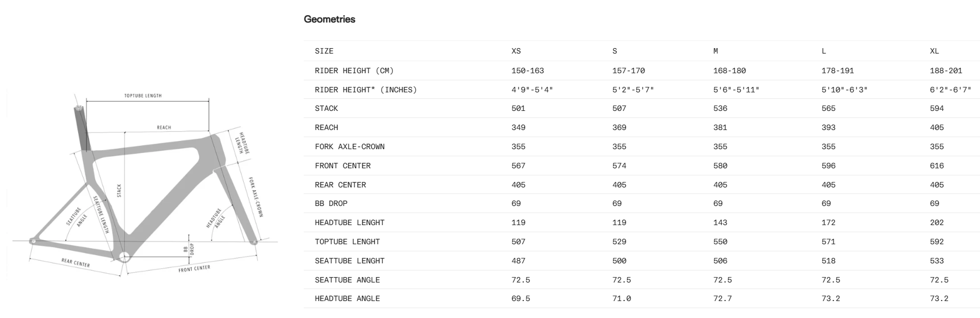Click the HEADTUBE ANGLE row label in table

[347, 298]
